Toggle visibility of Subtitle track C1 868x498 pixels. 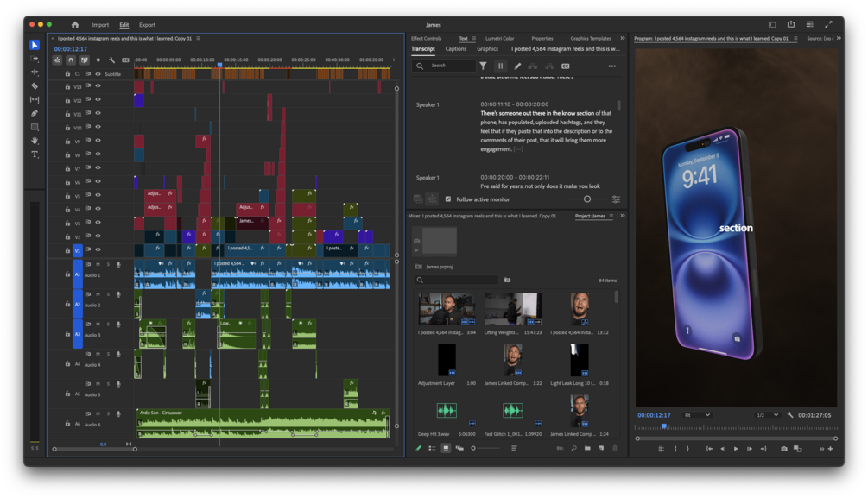click(x=98, y=73)
